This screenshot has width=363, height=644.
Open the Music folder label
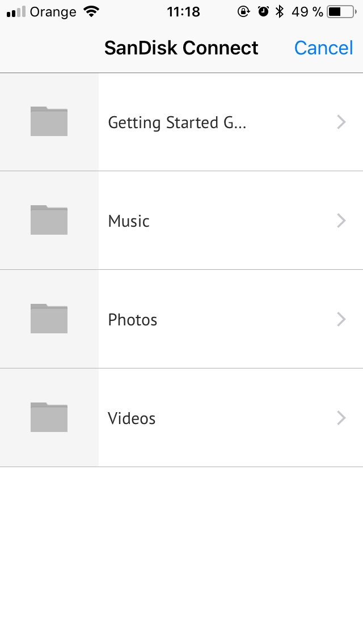coord(129,221)
